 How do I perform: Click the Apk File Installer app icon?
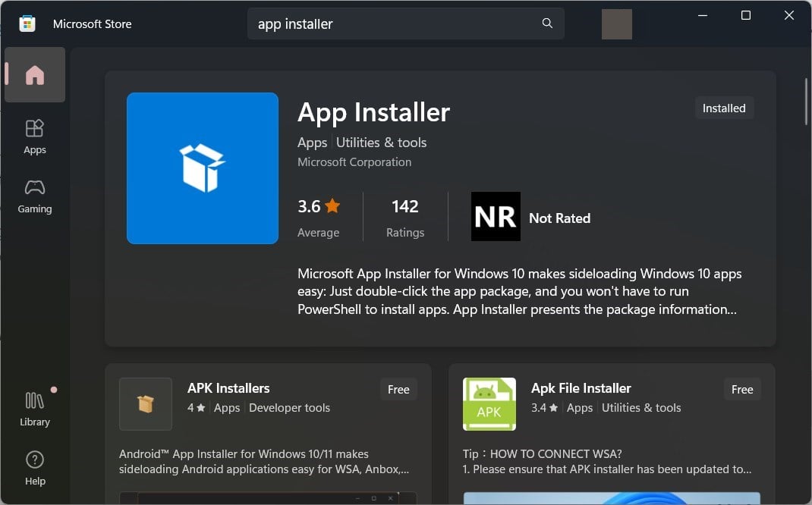pyautogui.click(x=489, y=404)
